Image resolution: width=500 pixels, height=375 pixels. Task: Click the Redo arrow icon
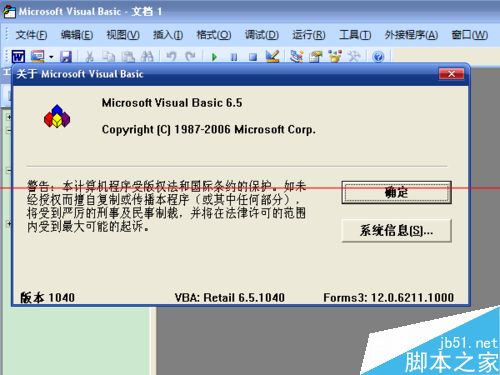pyautogui.click(x=190, y=56)
